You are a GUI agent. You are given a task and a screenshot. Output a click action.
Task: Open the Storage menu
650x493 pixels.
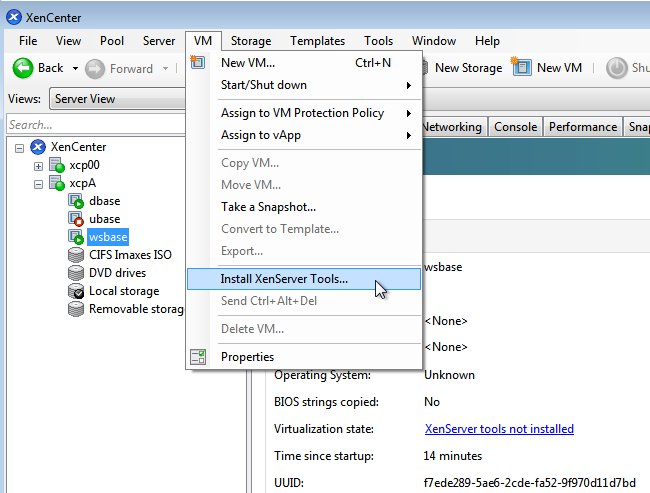[x=251, y=41]
